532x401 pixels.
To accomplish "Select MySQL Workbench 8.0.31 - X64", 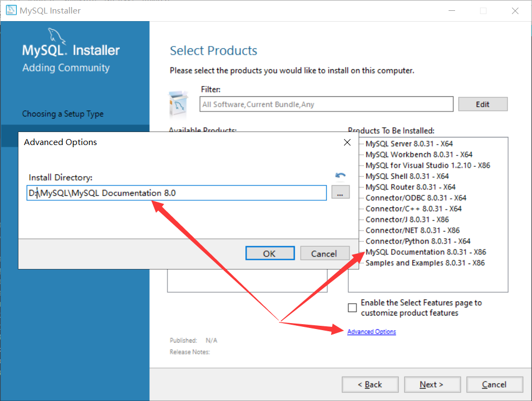I will tap(419, 155).
